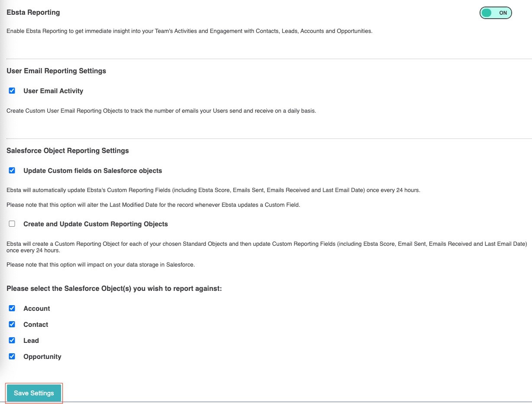Screen dimensions: 532x404
Task: Click 'Please select the Salesforce Object(s)' heading
Action: point(114,288)
